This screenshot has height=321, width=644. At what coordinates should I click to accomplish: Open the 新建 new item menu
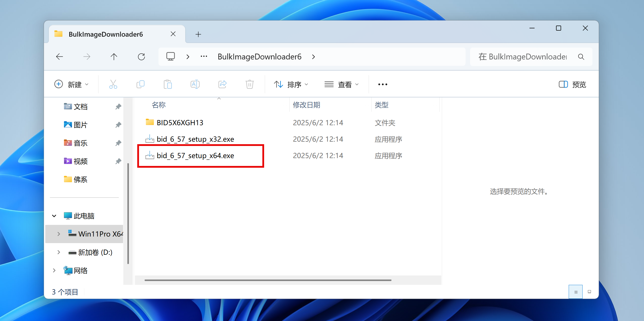(72, 84)
